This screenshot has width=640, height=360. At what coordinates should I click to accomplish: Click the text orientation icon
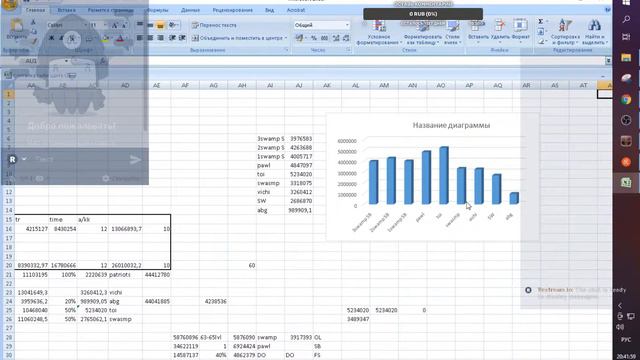(x=173, y=25)
